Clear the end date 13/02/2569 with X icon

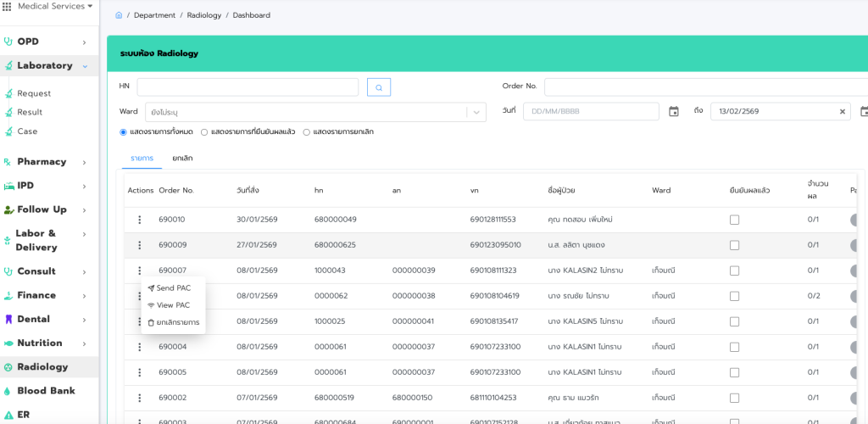tap(842, 111)
